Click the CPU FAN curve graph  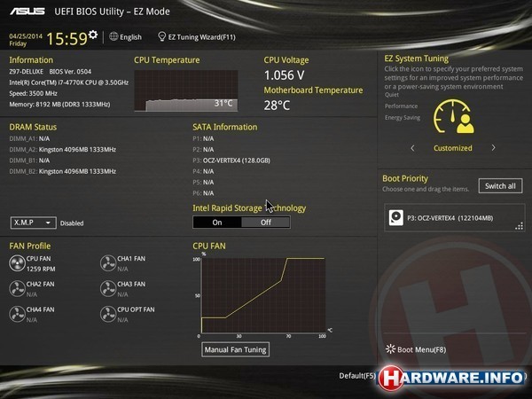tap(263, 295)
